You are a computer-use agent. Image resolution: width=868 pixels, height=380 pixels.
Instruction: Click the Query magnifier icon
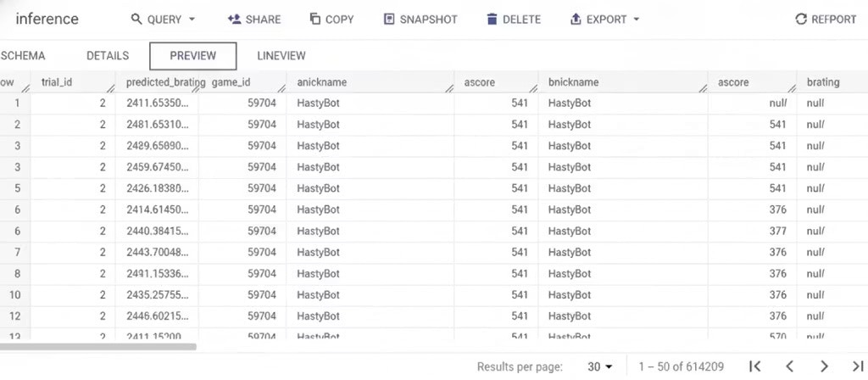pyautogui.click(x=136, y=20)
